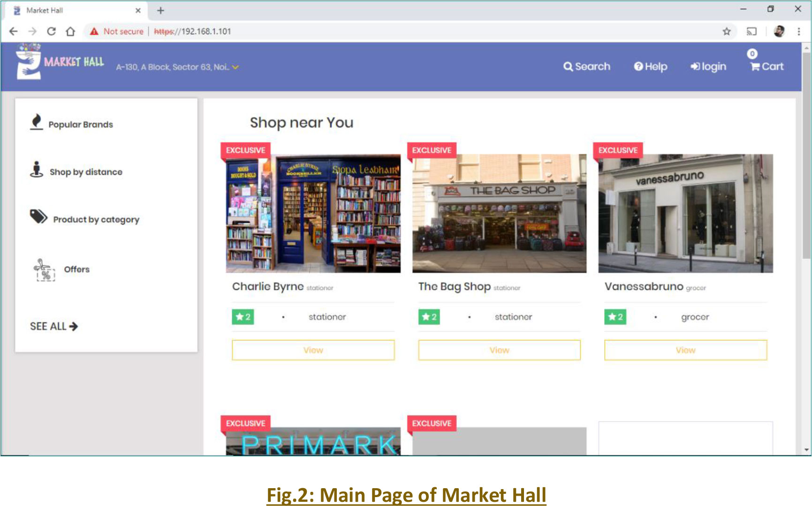
Task: Click the stationer category under Charlie Byrne
Action: point(327,317)
